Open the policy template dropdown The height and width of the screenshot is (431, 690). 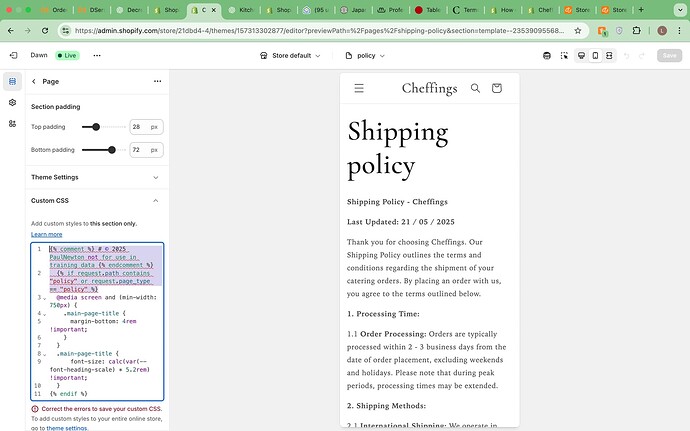pyautogui.click(x=365, y=55)
